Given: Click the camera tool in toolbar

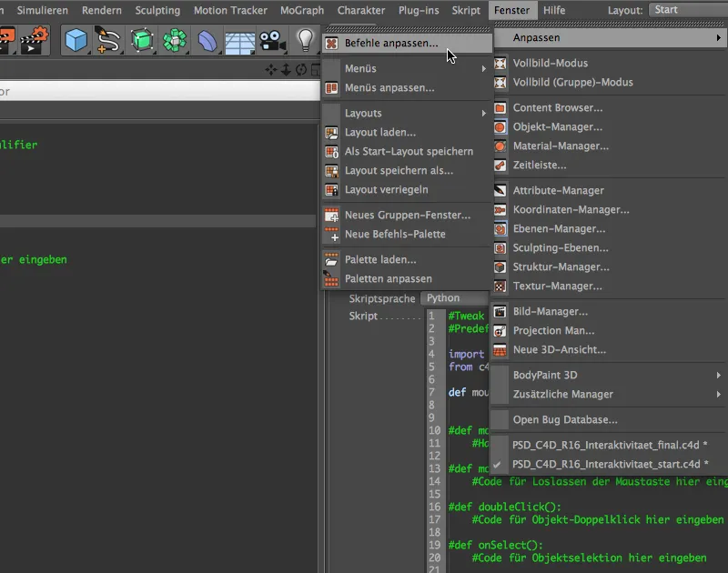Looking at the screenshot, I should tap(272, 40).
